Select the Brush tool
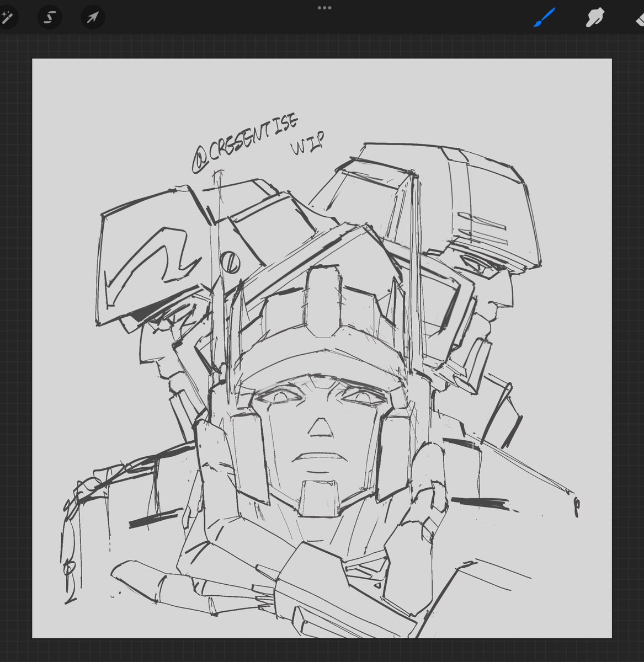This screenshot has height=662, width=644. pyautogui.click(x=545, y=18)
